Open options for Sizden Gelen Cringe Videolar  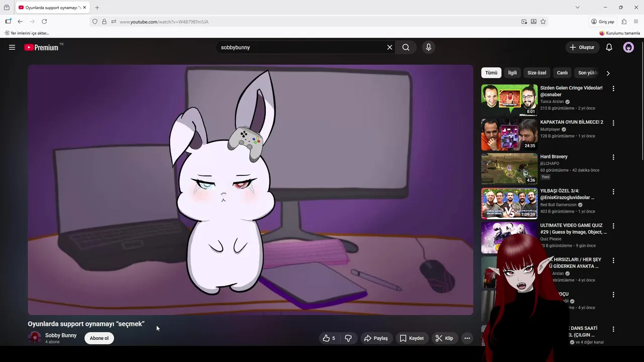[613, 88]
